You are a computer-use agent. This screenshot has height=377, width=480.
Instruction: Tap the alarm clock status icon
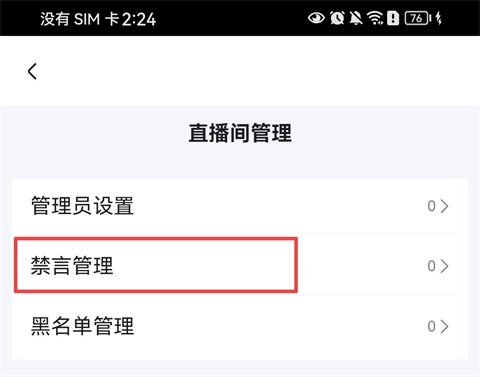pos(337,18)
